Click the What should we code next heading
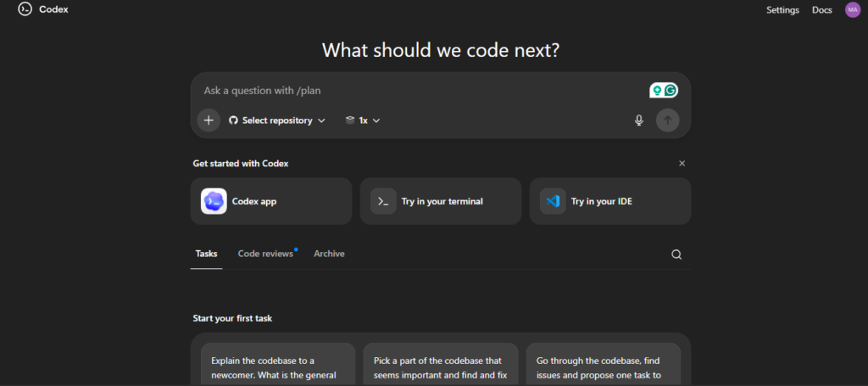 point(441,50)
